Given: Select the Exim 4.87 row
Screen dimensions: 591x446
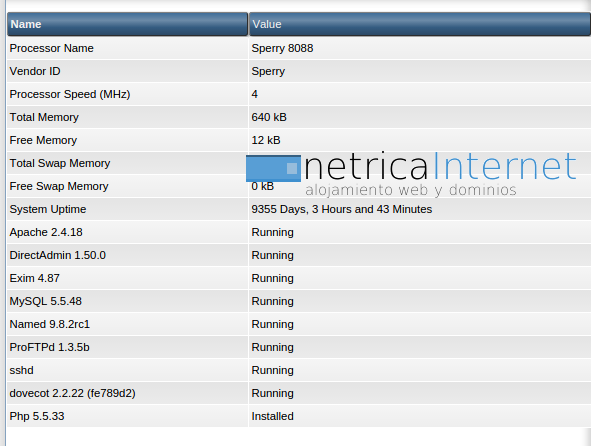Looking at the screenshot, I should click(x=299, y=278).
